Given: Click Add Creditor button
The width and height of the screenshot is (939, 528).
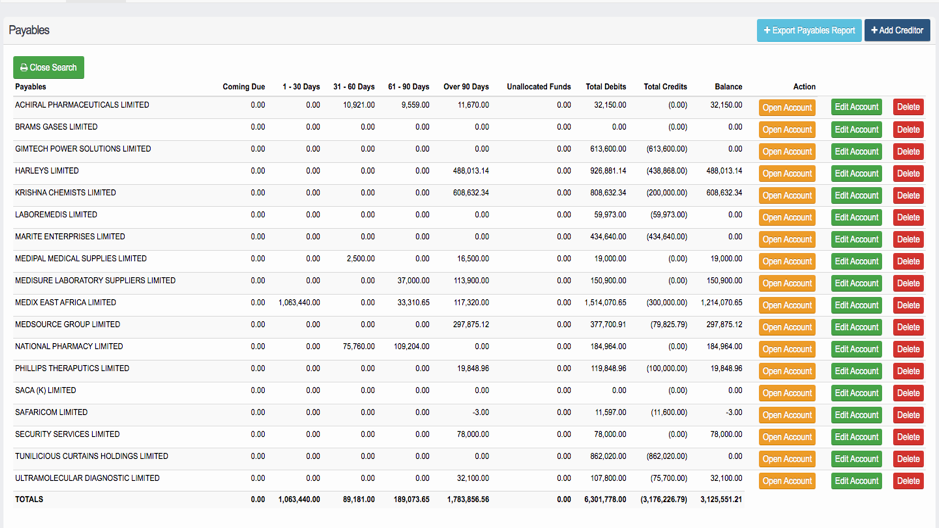Looking at the screenshot, I should [x=897, y=31].
